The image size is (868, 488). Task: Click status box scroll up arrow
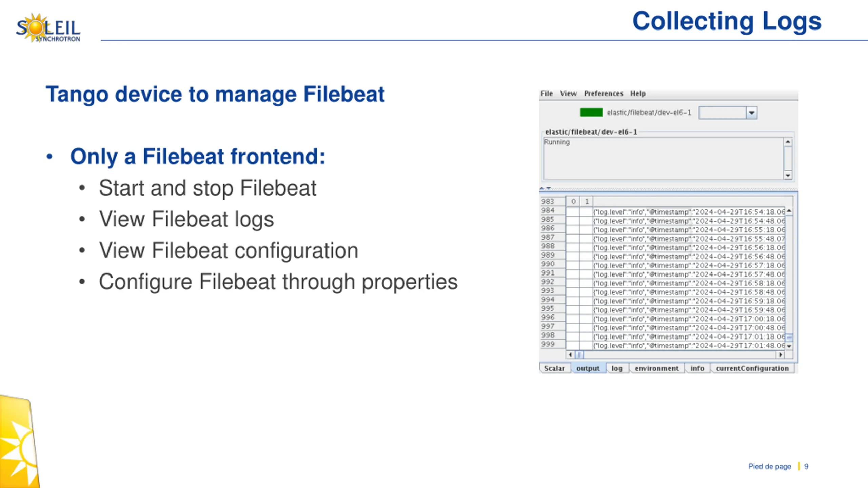tap(788, 142)
